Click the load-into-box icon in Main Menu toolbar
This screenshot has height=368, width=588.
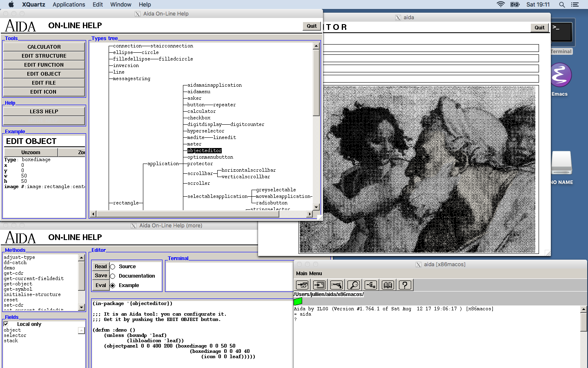(302, 285)
